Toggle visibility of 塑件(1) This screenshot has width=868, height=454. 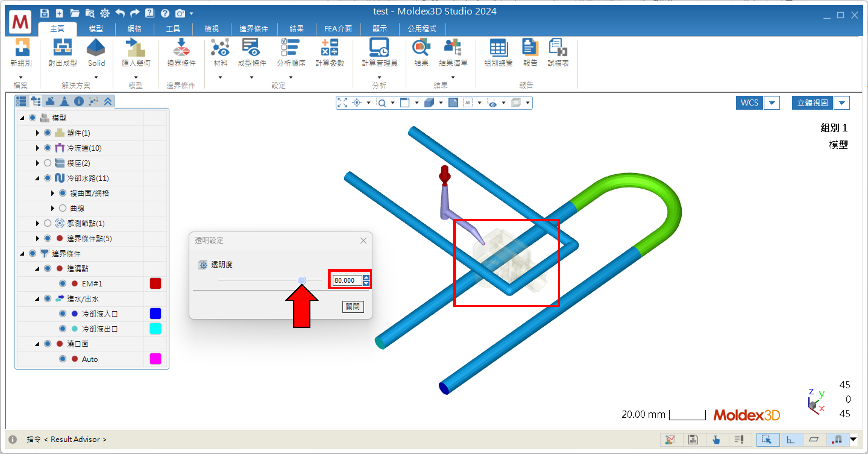pyautogui.click(x=48, y=133)
